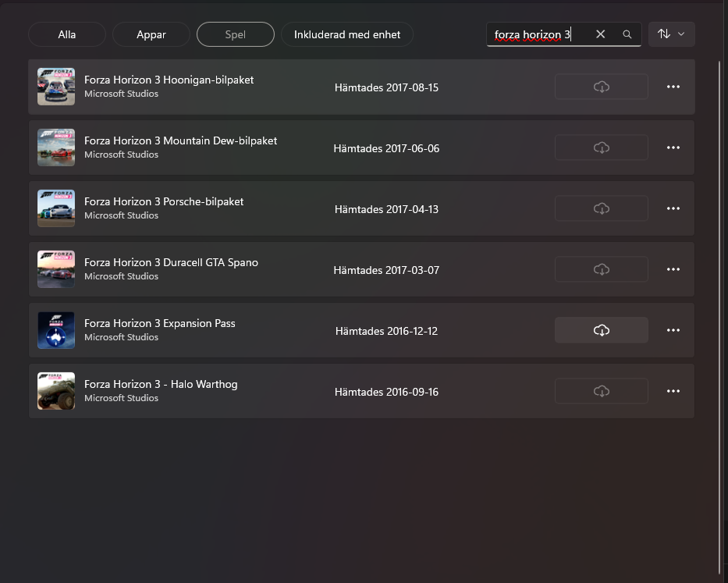Click cloud download for Halo Warthog
Image resolution: width=728 pixels, height=583 pixels.
[602, 391]
